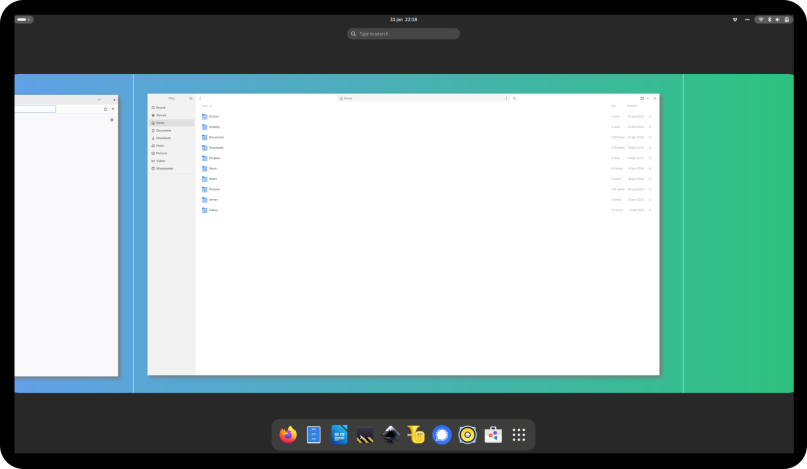Image resolution: width=807 pixels, height=469 pixels.
Task: Select Pictures in the Files sidebar
Action: pos(171,153)
